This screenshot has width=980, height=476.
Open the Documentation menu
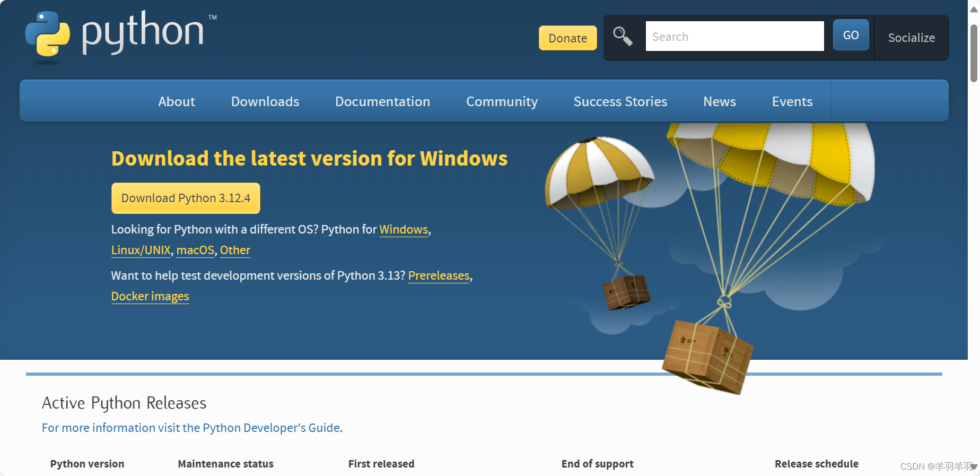382,101
